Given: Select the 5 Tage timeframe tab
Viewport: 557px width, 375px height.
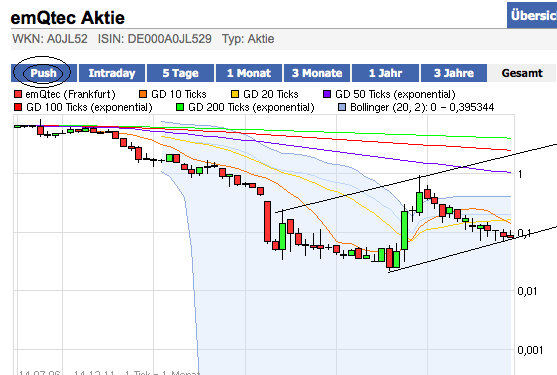Looking at the screenshot, I should 180,73.
